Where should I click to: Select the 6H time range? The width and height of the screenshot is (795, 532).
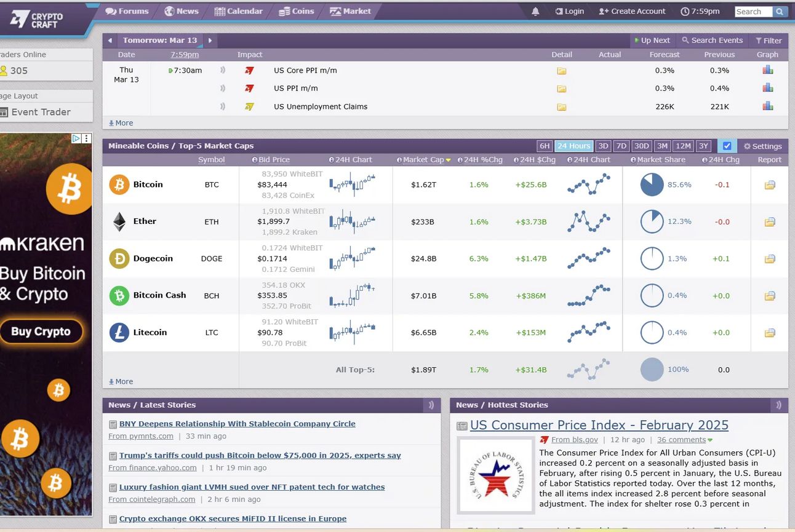coord(545,146)
